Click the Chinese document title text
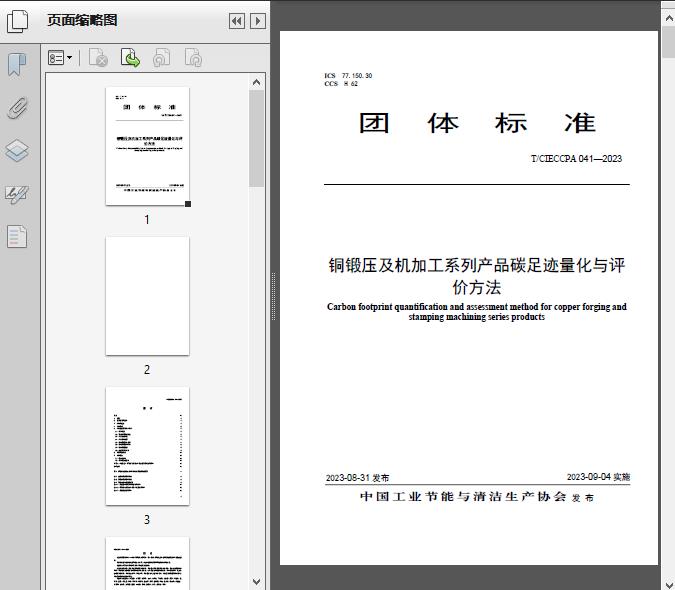The image size is (675, 590). coord(477,276)
